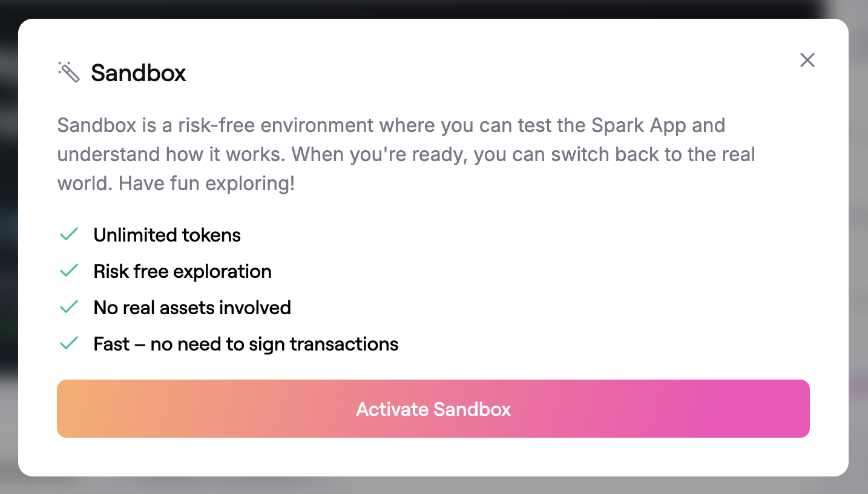Viewport: 868px width, 494px height.
Task: Click the magic wand Sandbox icon
Action: pos(69,72)
